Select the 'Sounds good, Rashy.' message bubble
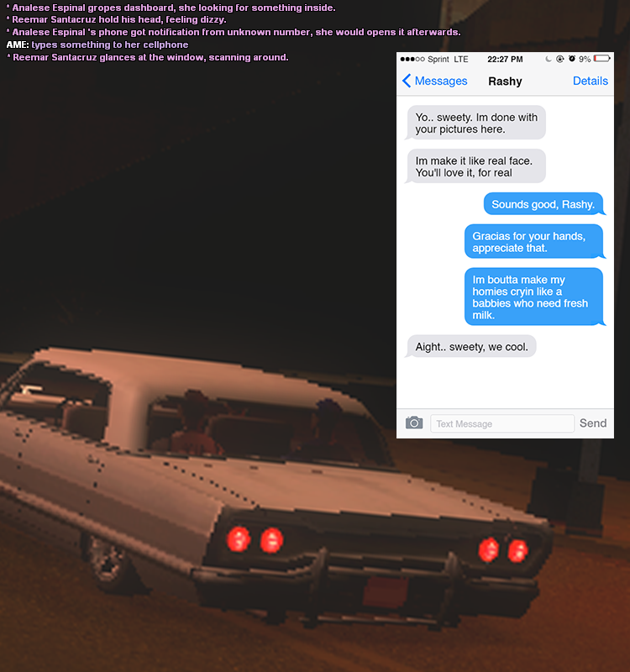This screenshot has width=630, height=672. [544, 204]
